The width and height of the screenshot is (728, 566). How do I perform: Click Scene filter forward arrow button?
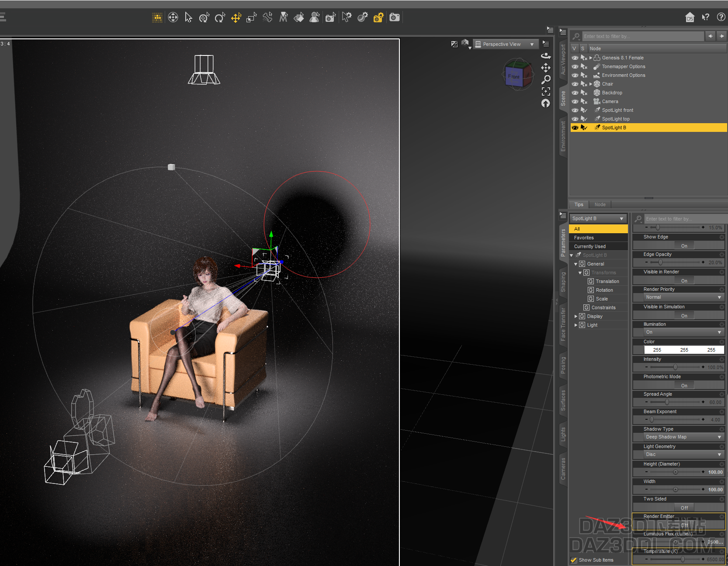click(721, 36)
